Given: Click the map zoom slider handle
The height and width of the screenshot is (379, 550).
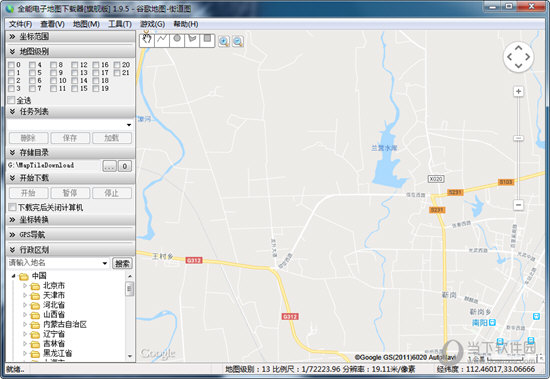Looking at the screenshot, I should click(x=518, y=138).
